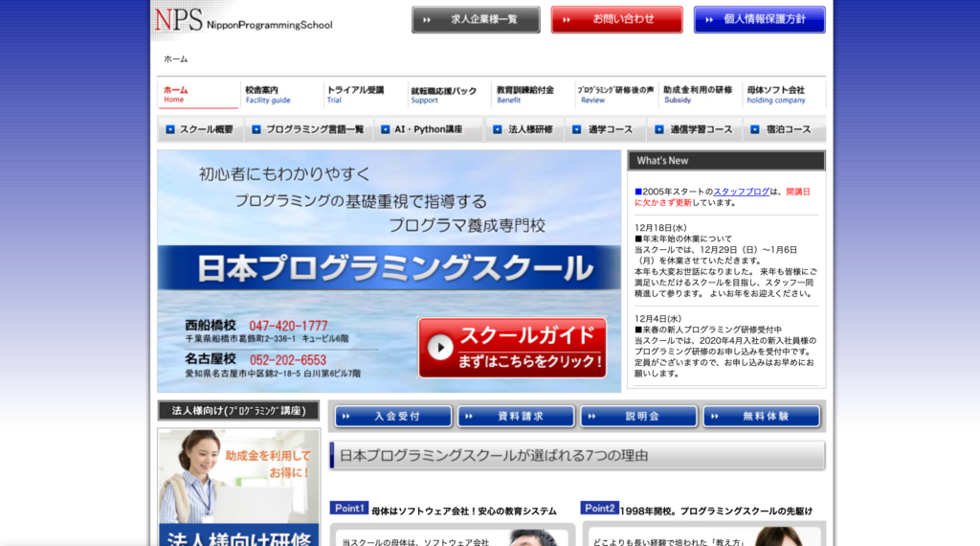Click 母体はソフトウェア会社!安心の教育システム text
The image size is (980, 546).
point(464,511)
